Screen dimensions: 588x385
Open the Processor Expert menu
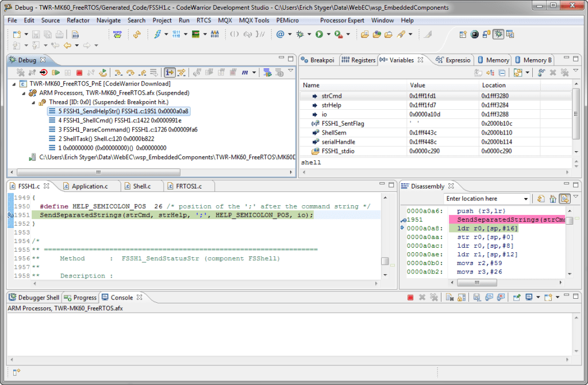coord(341,20)
